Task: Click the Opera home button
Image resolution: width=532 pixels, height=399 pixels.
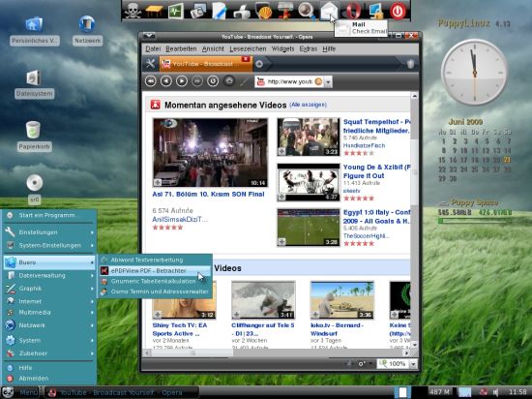Action: (229, 81)
